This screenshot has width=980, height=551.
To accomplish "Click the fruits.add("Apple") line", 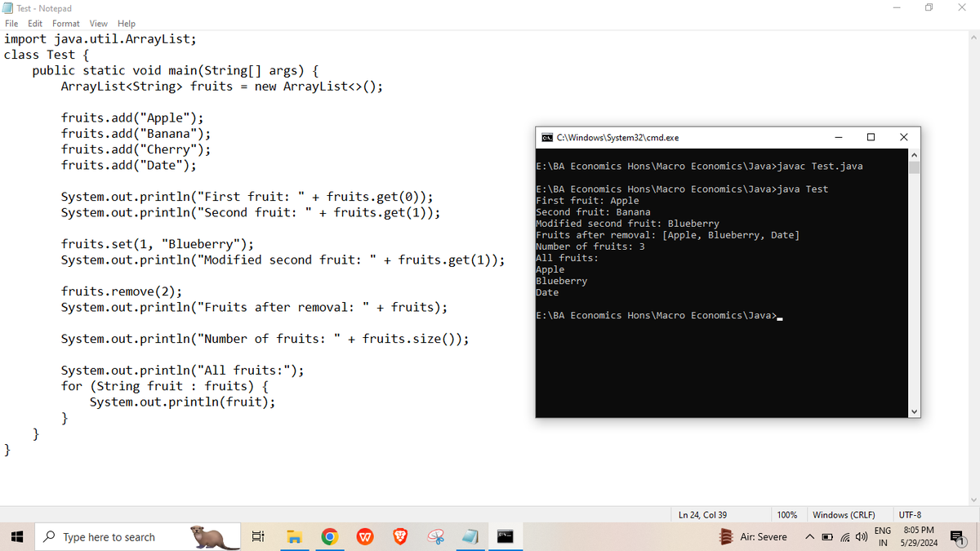I will coord(132,118).
